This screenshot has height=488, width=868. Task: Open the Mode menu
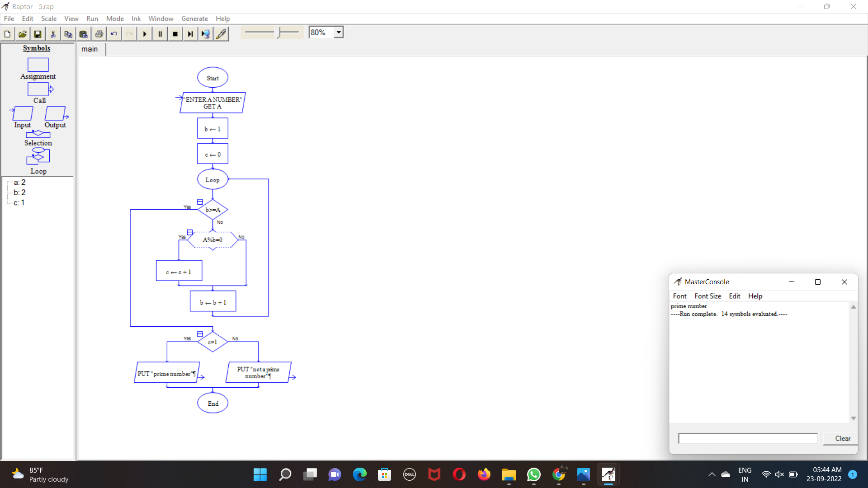115,19
